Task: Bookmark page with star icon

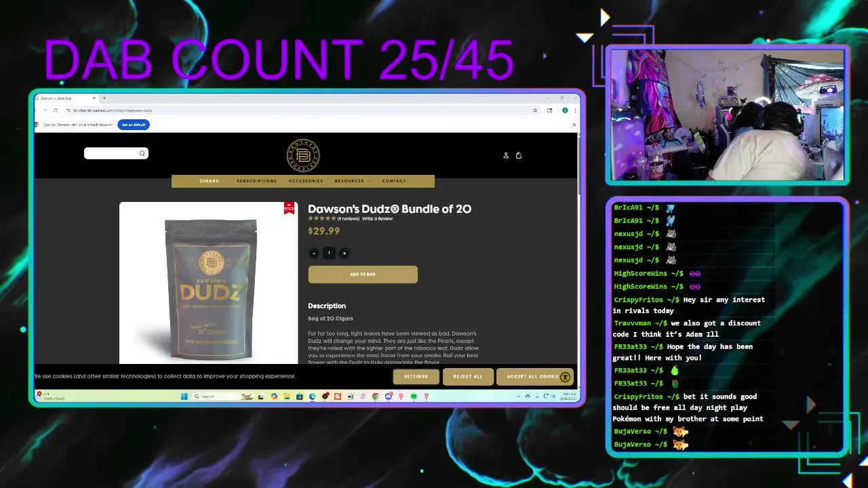Action: click(x=535, y=110)
